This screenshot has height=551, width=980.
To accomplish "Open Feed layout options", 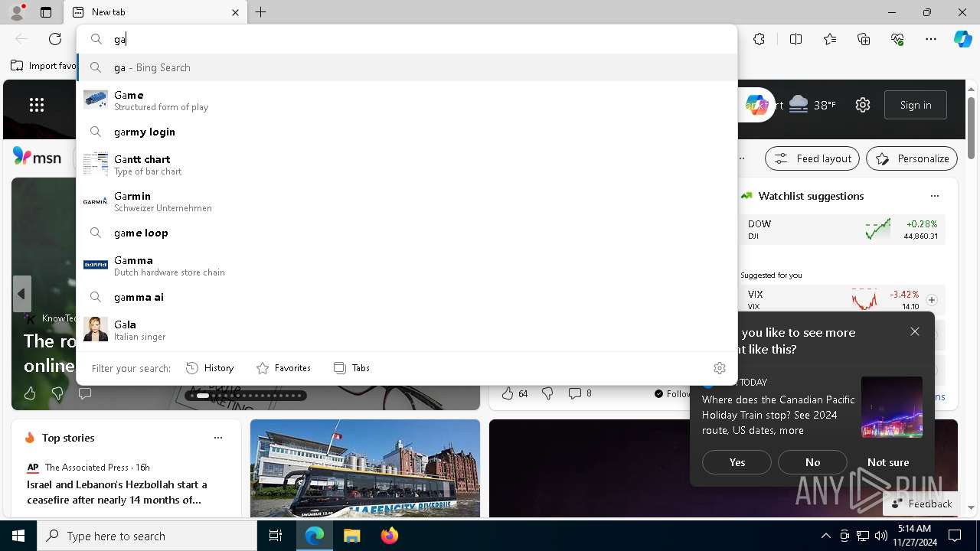I will pos(812,158).
